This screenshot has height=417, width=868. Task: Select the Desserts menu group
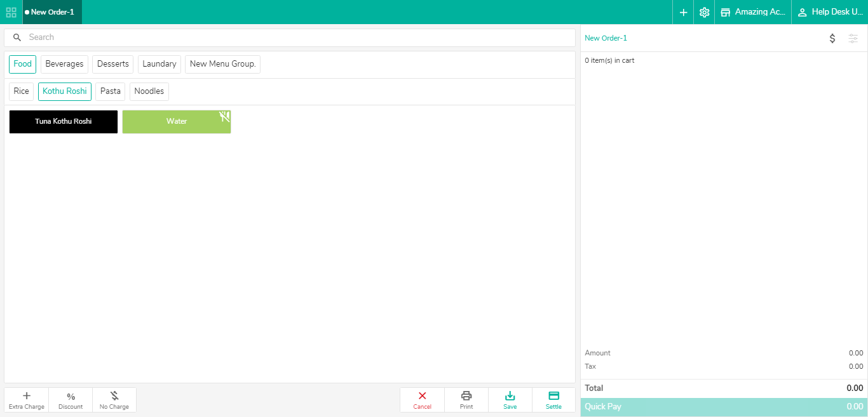(113, 64)
